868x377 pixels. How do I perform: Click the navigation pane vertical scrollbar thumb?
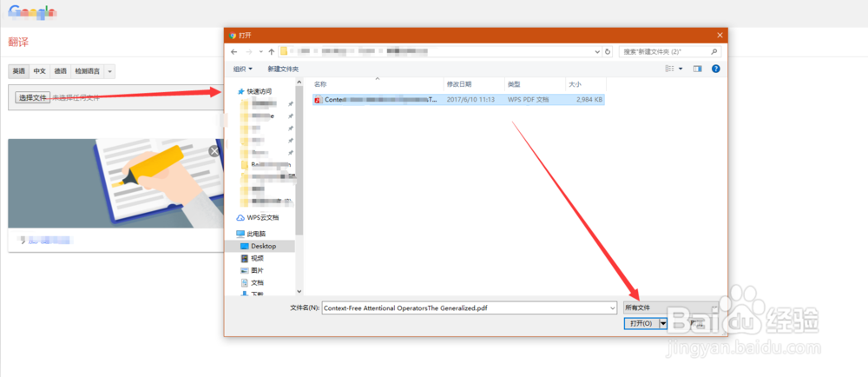pyautogui.click(x=299, y=161)
